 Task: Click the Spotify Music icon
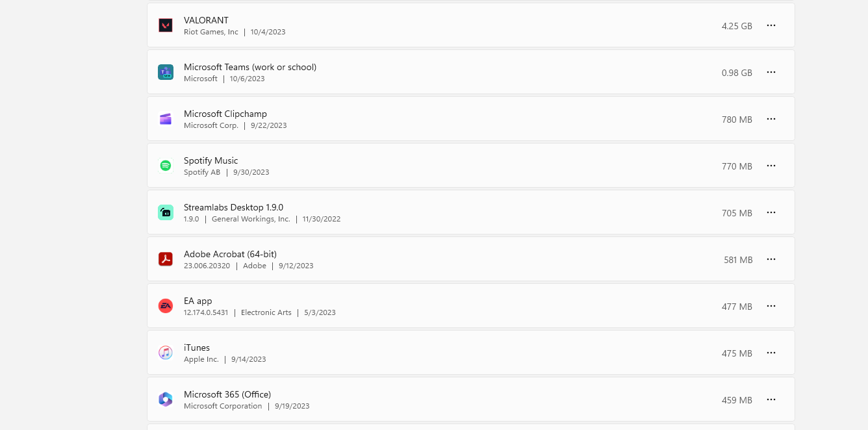click(x=166, y=166)
